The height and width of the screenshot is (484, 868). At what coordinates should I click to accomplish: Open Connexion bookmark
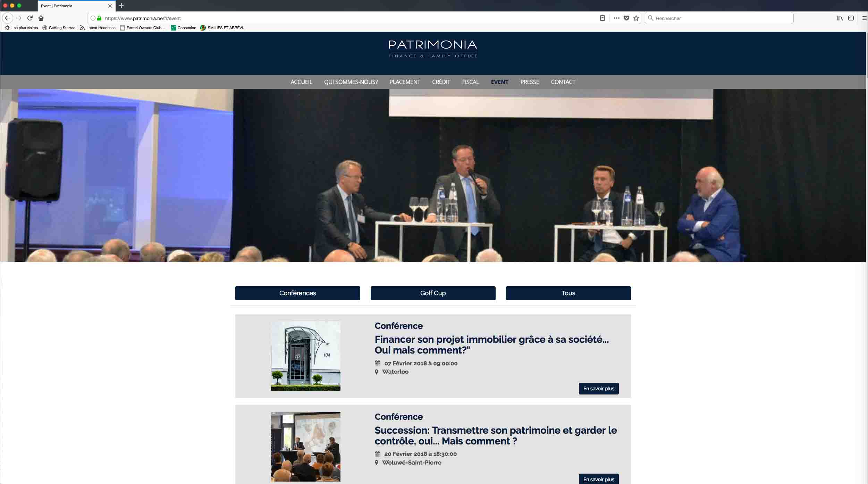click(184, 28)
